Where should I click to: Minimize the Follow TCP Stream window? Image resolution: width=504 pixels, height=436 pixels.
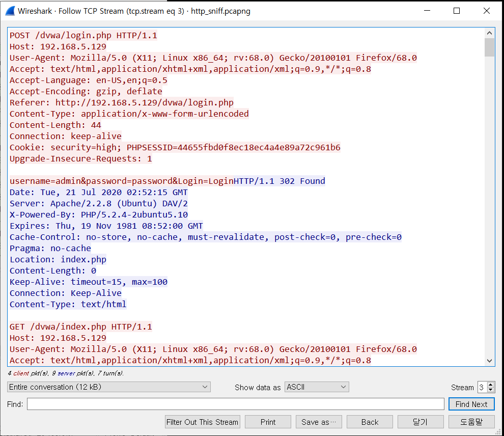[427, 11]
